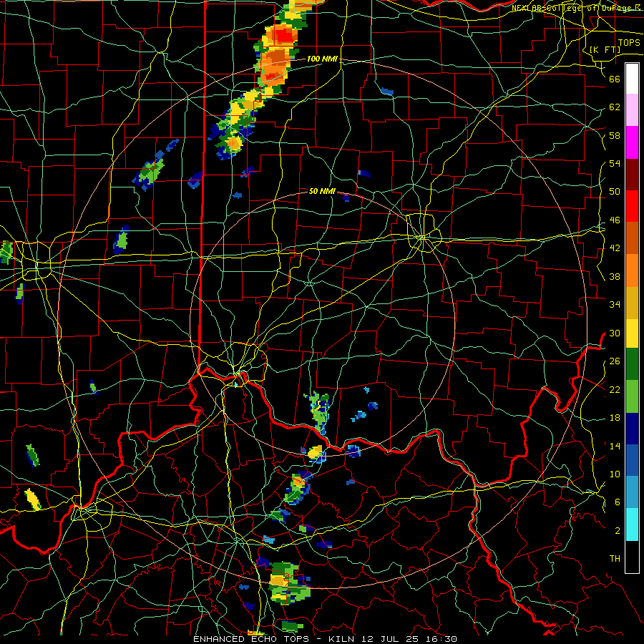The image size is (644, 644).
Task: Click the legend value "18"
Action: (x=615, y=418)
